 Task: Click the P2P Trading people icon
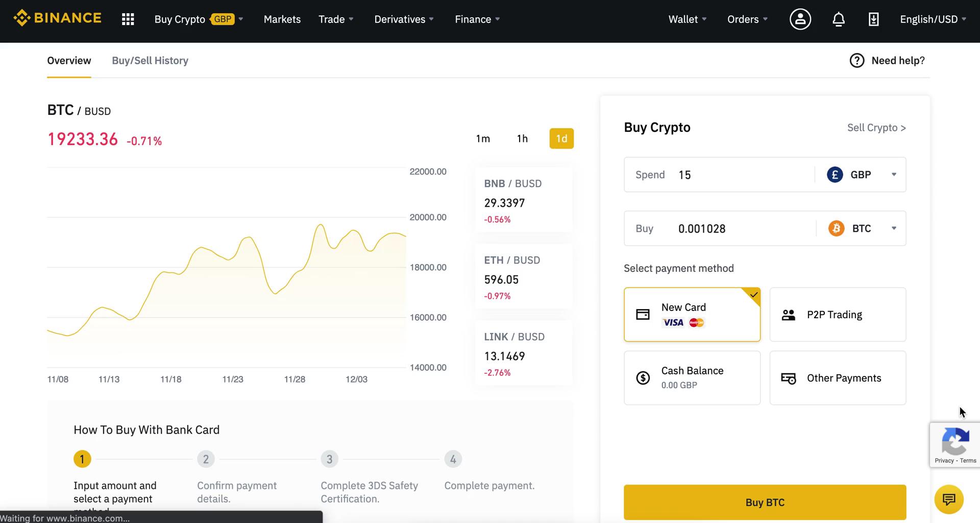click(789, 315)
